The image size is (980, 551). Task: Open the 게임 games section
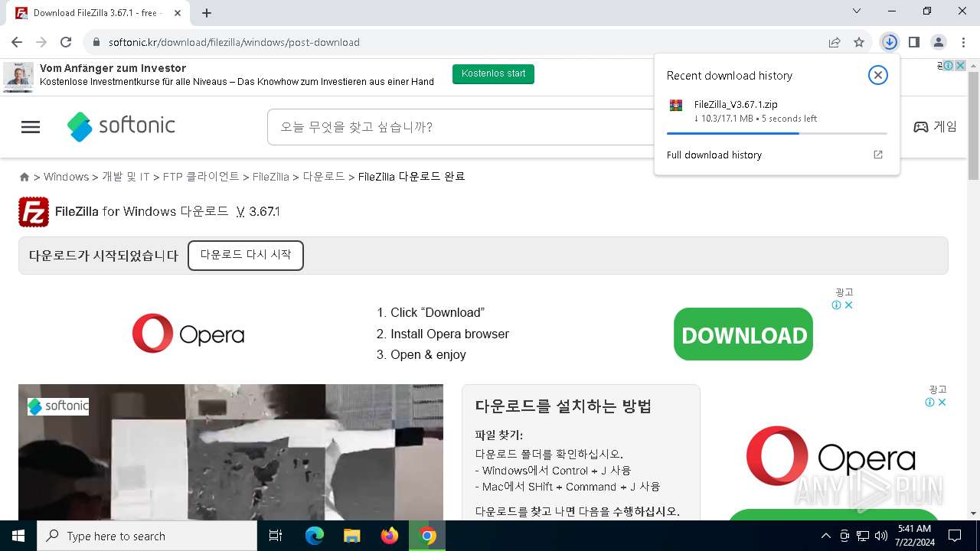pos(935,127)
